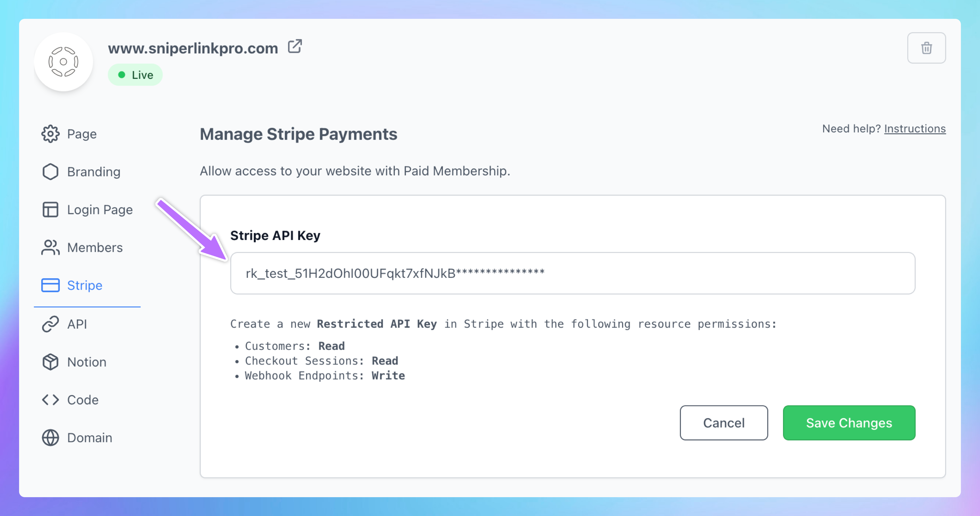Screen dimensions: 980x516
Task: Open the Instructions help link
Action: tap(915, 129)
